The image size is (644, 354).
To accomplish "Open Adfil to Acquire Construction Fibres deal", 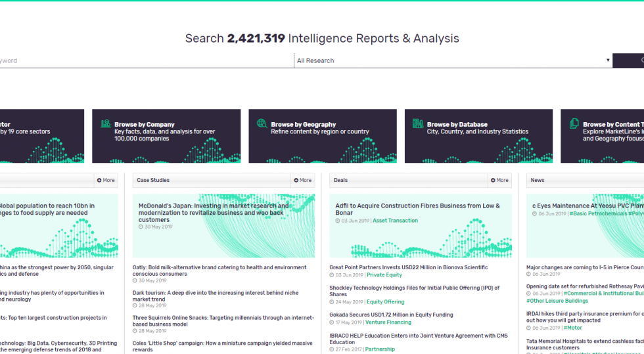I will 417,210.
